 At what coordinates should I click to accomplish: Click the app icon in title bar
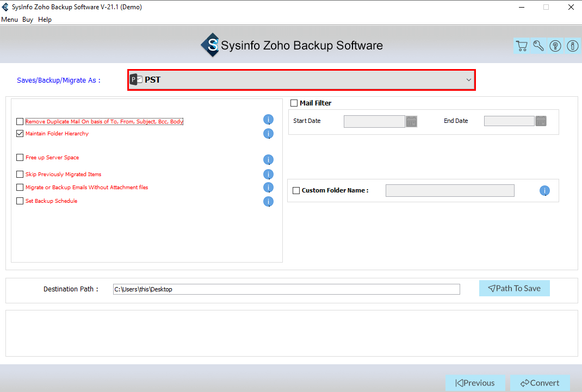[5, 7]
